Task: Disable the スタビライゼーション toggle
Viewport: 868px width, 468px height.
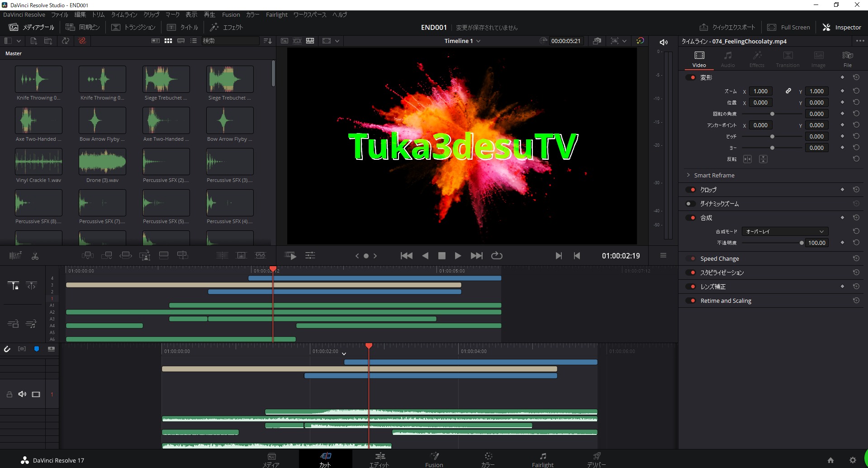Action: tap(690, 272)
